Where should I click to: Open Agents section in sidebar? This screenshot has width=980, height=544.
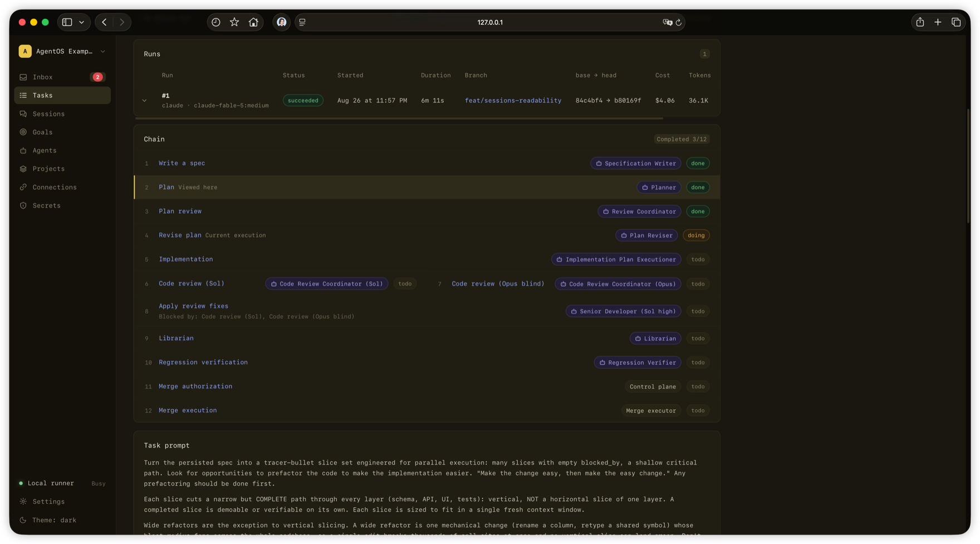(62, 150)
